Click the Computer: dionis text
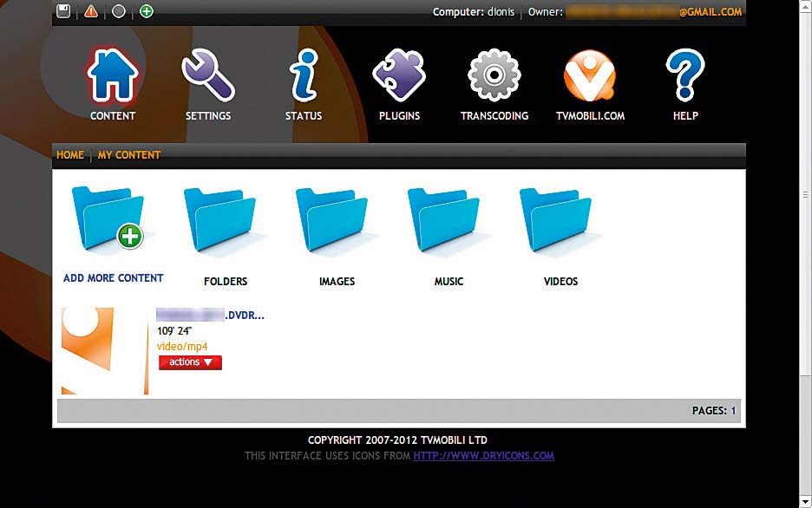This screenshot has height=508, width=812. point(474,12)
